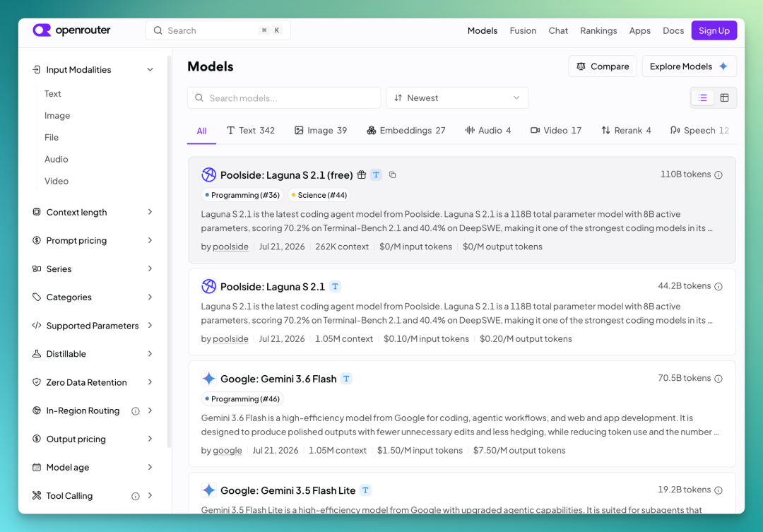Image resolution: width=763 pixels, height=532 pixels.
Task: Click info icon beside Tool Calling
Action: pos(135,497)
